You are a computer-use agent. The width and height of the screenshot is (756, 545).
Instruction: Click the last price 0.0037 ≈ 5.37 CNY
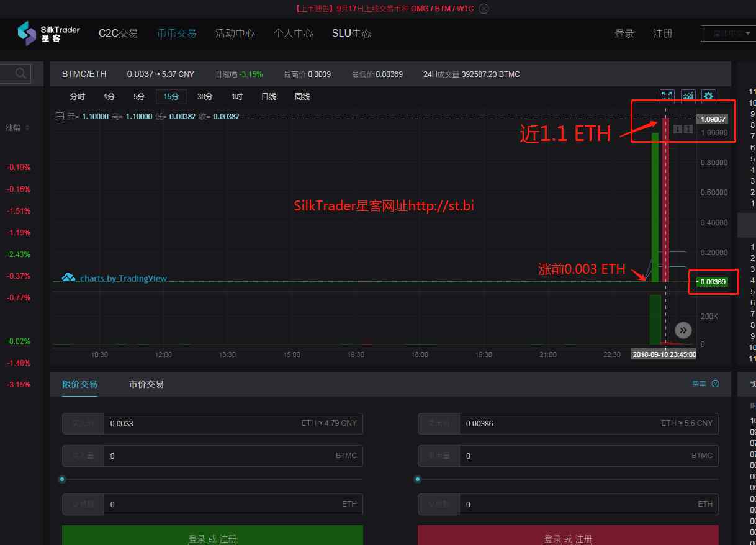pos(161,74)
